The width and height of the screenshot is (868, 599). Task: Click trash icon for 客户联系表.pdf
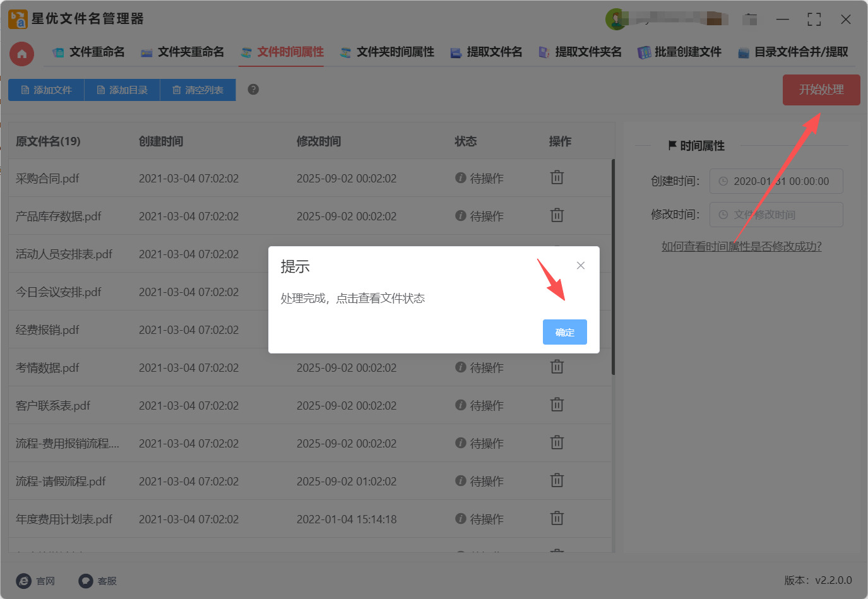(x=556, y=405)
